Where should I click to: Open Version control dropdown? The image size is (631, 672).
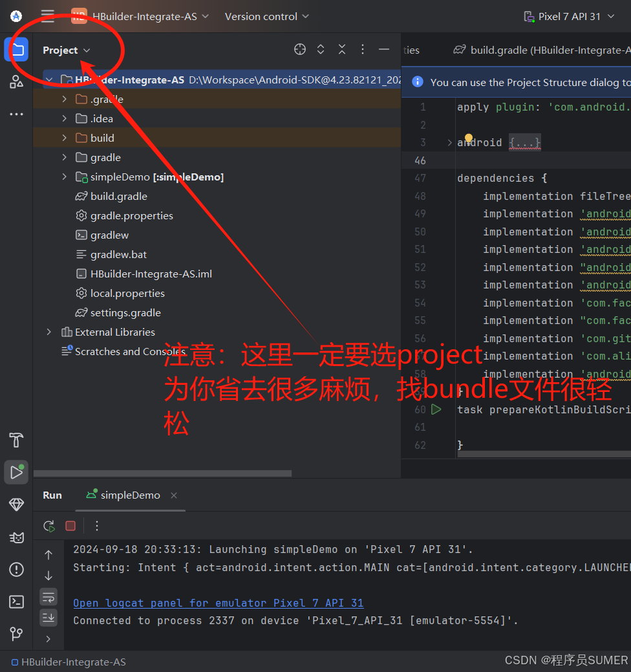pyautogui.click(x=266, y=16)
